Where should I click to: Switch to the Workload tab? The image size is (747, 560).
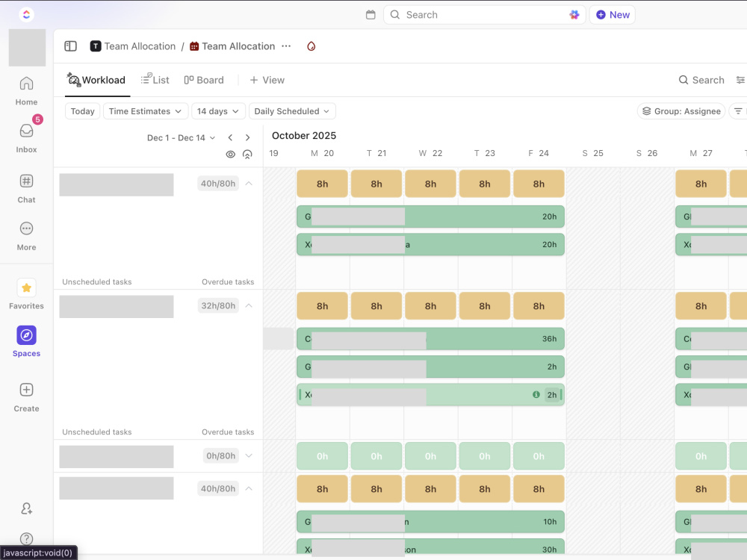(x=96, y=80)
